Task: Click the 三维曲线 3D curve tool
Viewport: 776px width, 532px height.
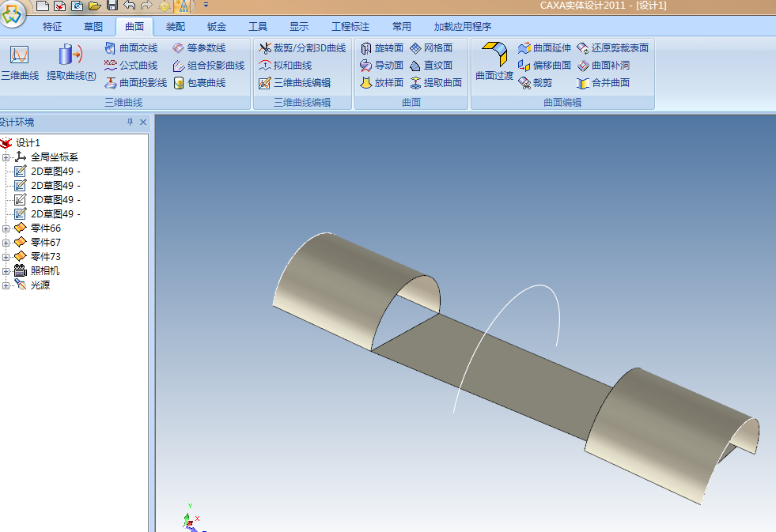Action: pyautogui.click(x=19, y=62)
